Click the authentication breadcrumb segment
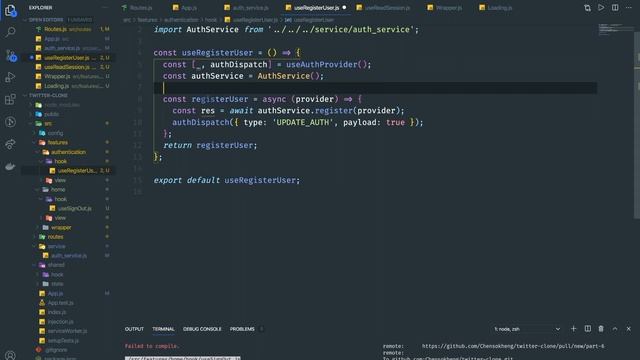The width and height of the screenshot is (640, 360). [x=181, y=20]
